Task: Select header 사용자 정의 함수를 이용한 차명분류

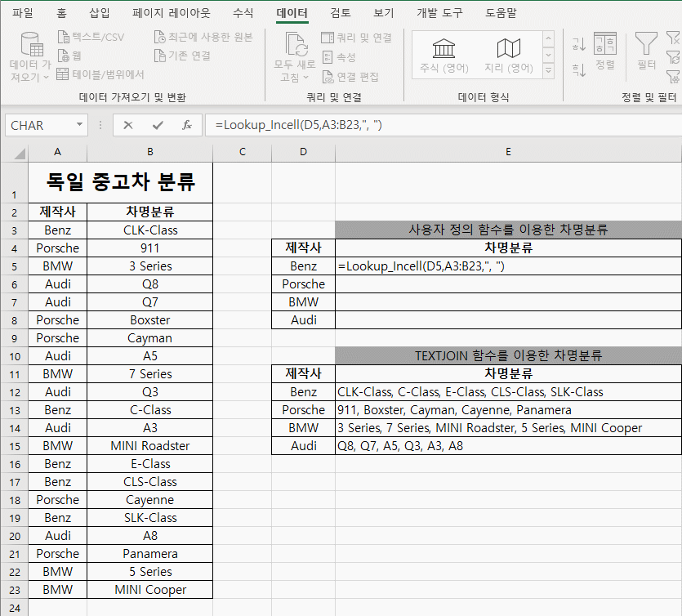Action: 509,230
